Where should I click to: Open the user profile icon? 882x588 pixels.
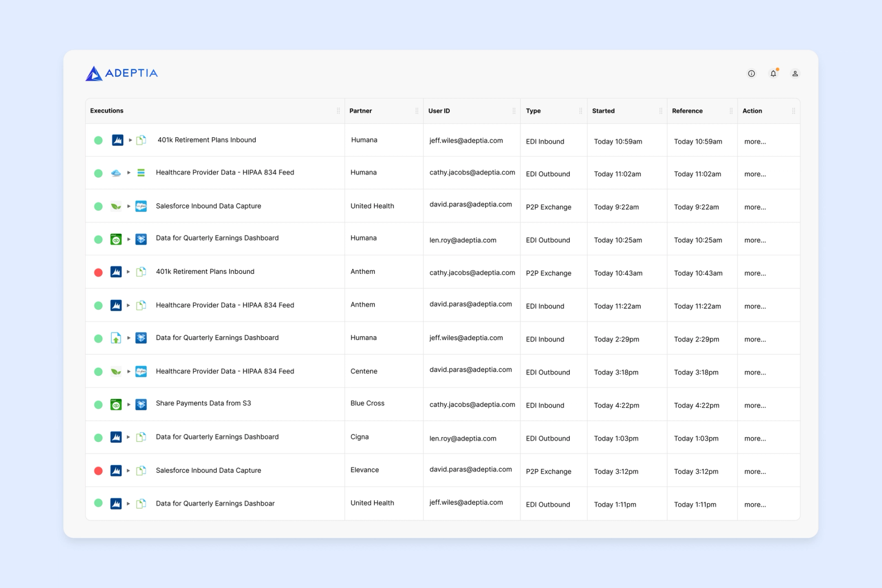click(x=795, y=73)
